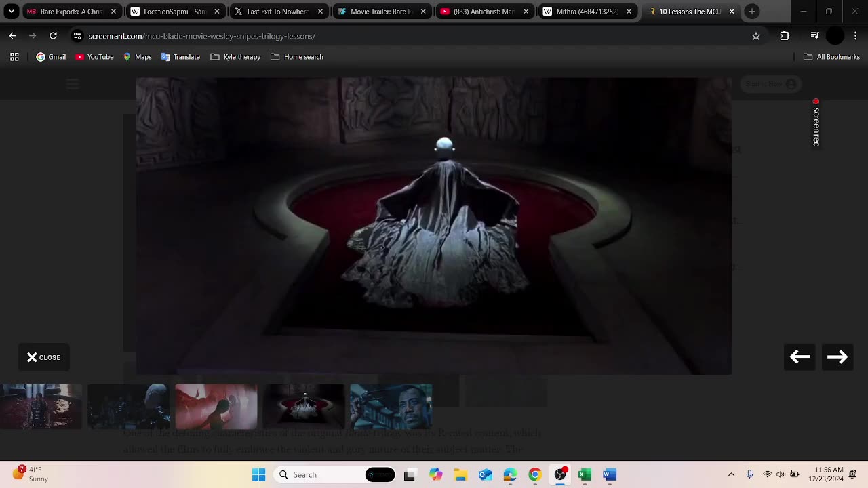The height and width of the screenshot is (488, 868).
Task: Open YouTube bookmark
Action: (x=94, y=57)
